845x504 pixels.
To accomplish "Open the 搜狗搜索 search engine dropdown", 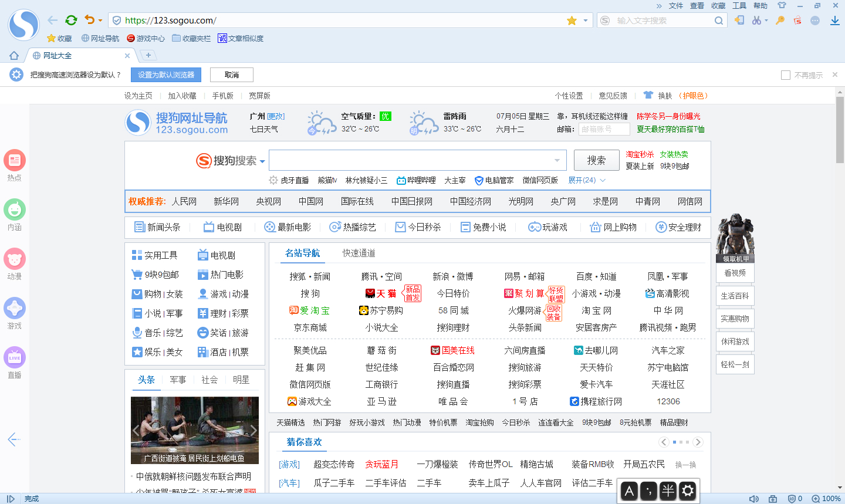I will pos(262,161).
